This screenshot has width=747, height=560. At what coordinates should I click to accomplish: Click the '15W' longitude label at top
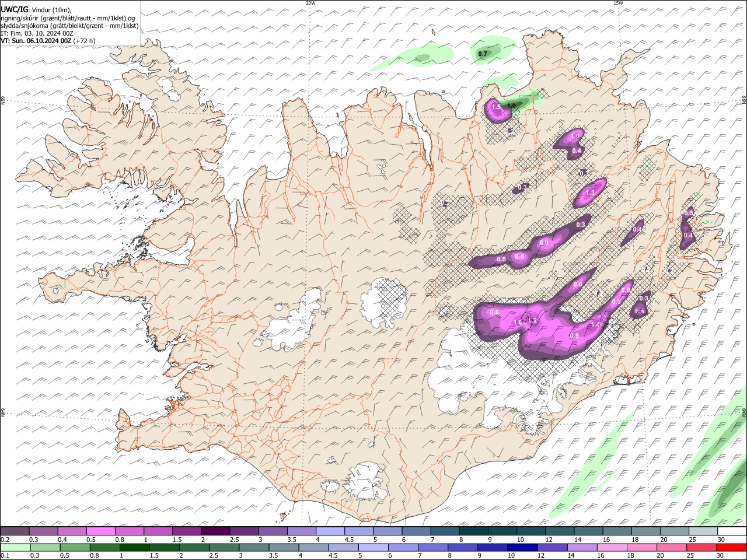(x=618, y=3)
